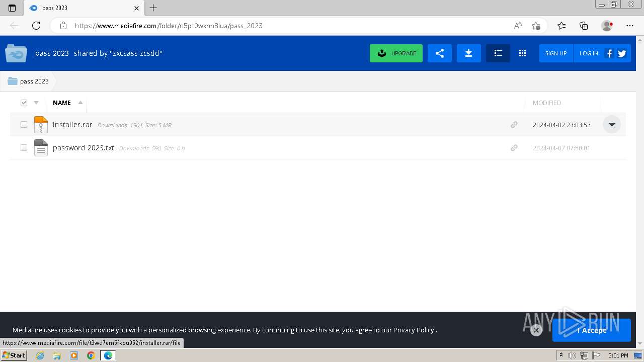644x362 pixels.
Task: Click the UPGRADE button
Action: point(396,53)
